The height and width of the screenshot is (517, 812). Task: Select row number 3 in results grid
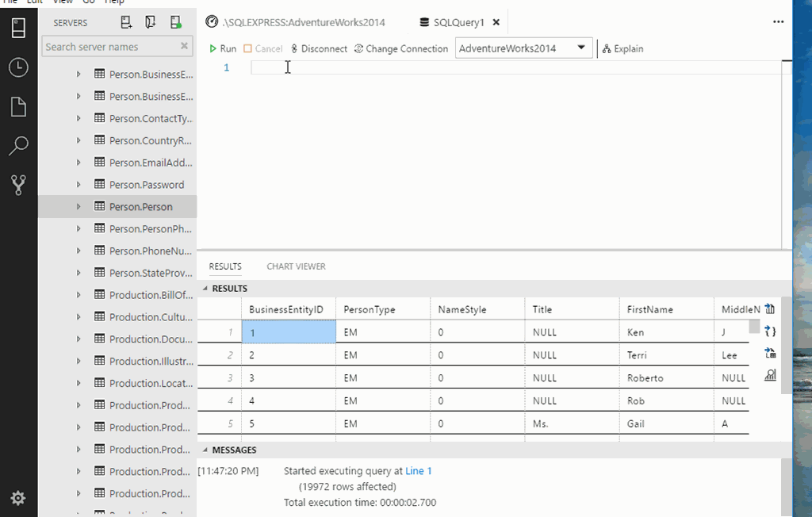coord(220,377)
